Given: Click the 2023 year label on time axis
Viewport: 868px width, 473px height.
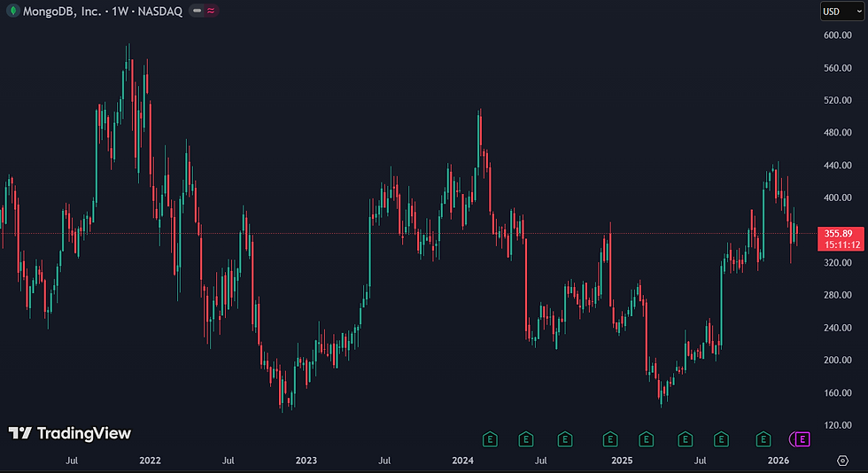Looking at the screenshot, I should click(x=306, y=461).
